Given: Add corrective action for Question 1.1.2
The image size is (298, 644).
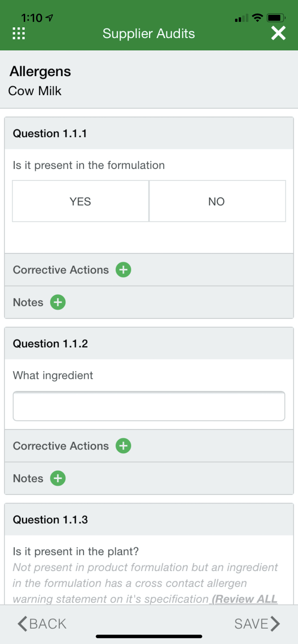Looking at the screenshot, I should click(123, 446).
